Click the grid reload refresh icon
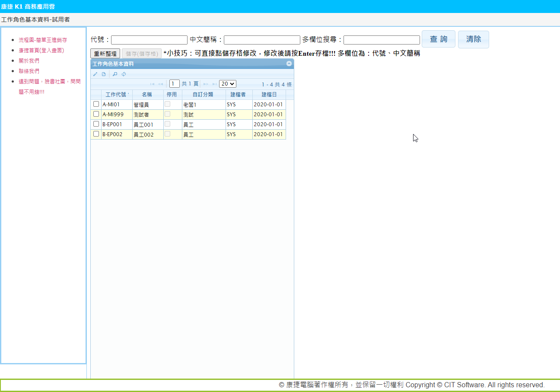560x392 pixels. (124, 74)
